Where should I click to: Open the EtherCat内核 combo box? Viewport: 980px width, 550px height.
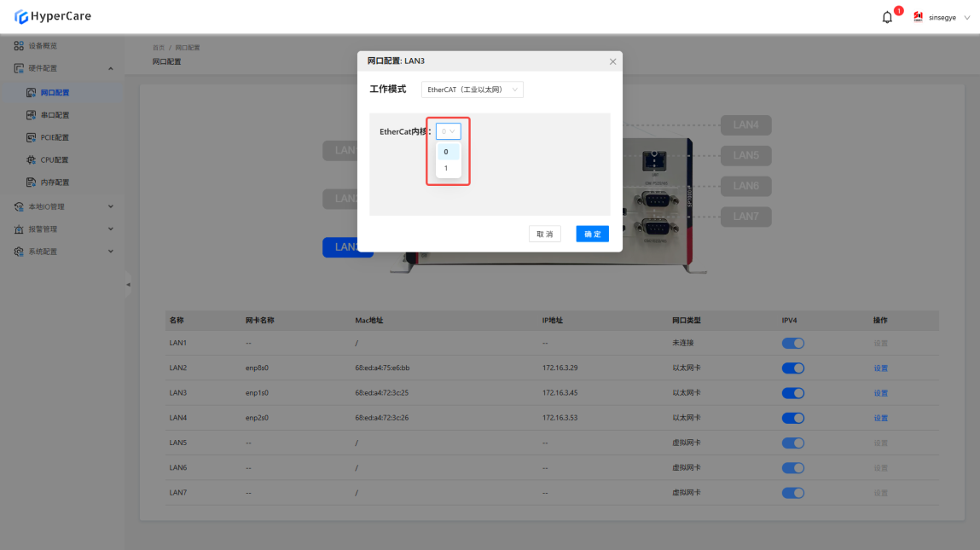(x=448, y=131)
